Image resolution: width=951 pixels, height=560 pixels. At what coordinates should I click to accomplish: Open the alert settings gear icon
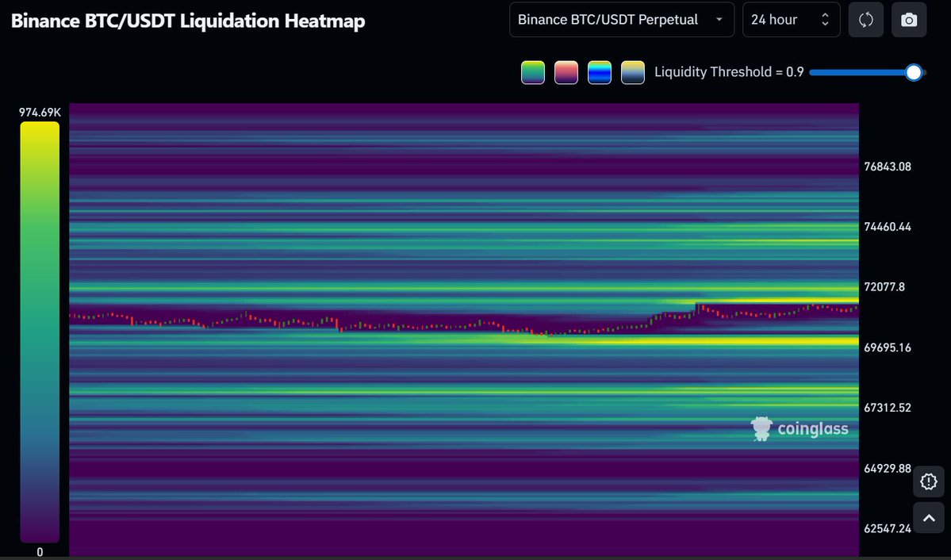[929, 481]
